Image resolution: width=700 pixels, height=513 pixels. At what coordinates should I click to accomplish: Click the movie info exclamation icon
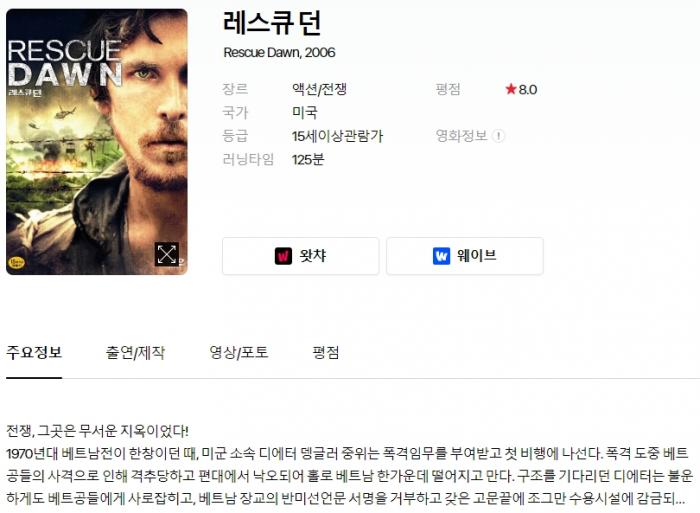498,136
